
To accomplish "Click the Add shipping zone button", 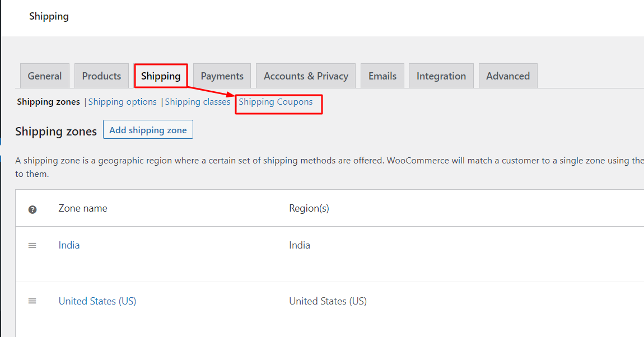I will (148, 129).
